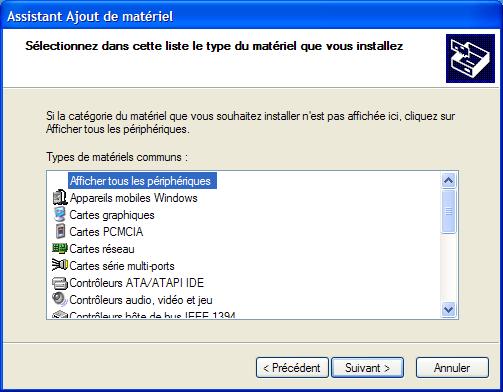The width and height of the screenshot is (503, 392).
Task: Click the hardware wizard icon in header
Action: tap(470, 59)
